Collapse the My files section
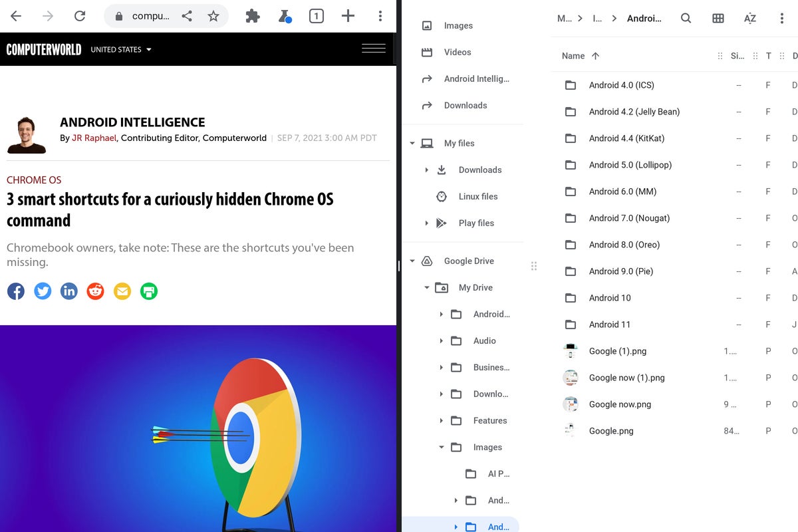The width and height of the screenshot is (798, 532). [x=412, y=143]
